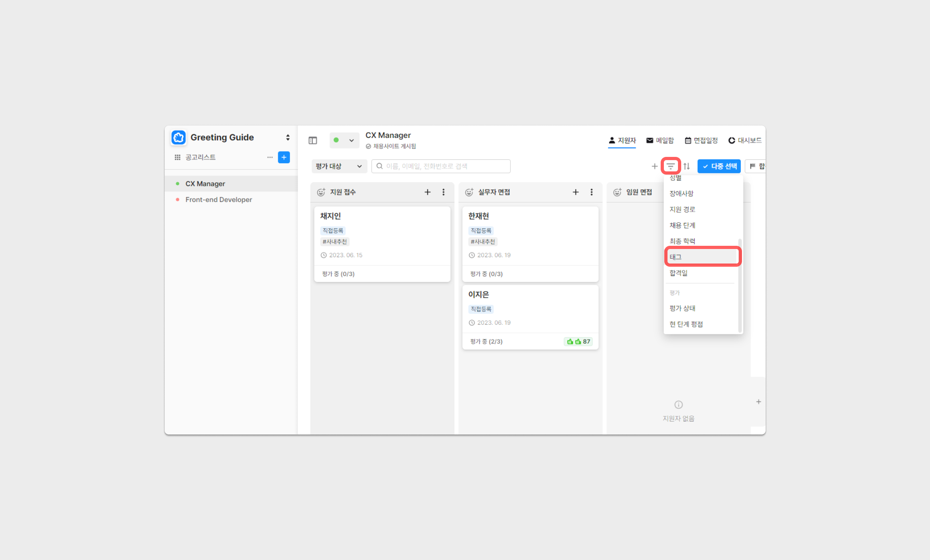Expand Greeting Guide workspace switcher
This screenshot has height=560, width=930.
287,138
